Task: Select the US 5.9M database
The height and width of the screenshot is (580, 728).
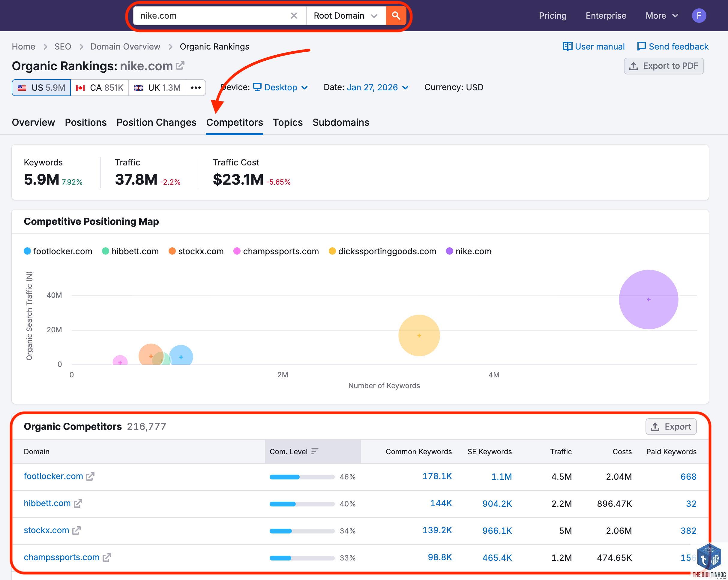Action: pyautogui.click(x=41, y=88)
